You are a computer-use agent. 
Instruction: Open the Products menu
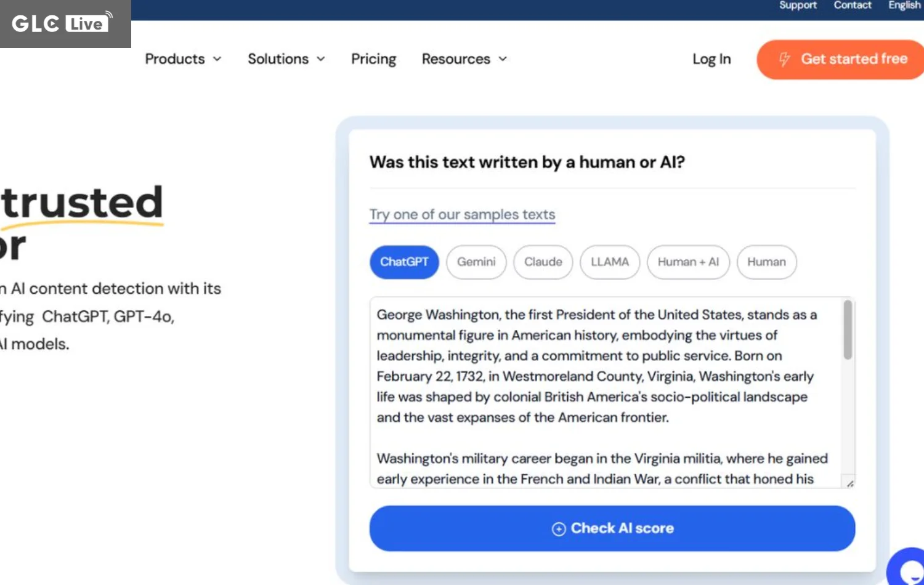point(183,59)
